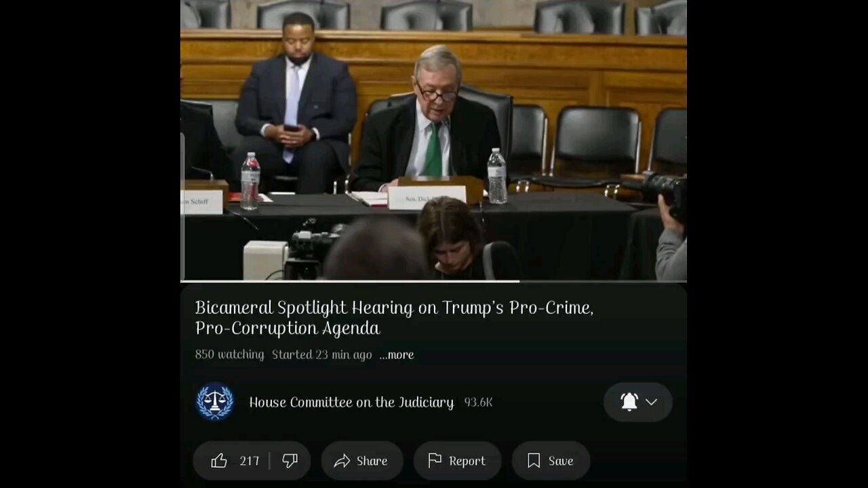
Task: Click the Bicameral Spotlight Hearing video title
Action: [x=394, y=318]
